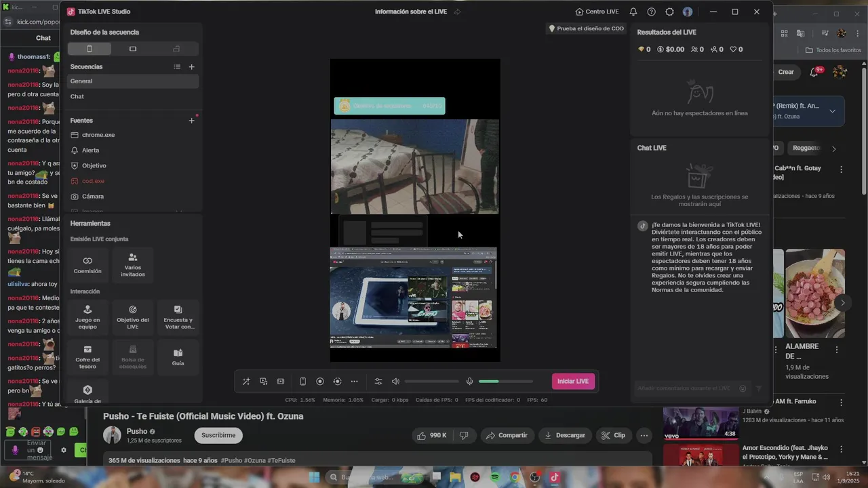Click the Crear button on YouTube
Viewport: 868px width, 488px height.
[x=785, y=72]
